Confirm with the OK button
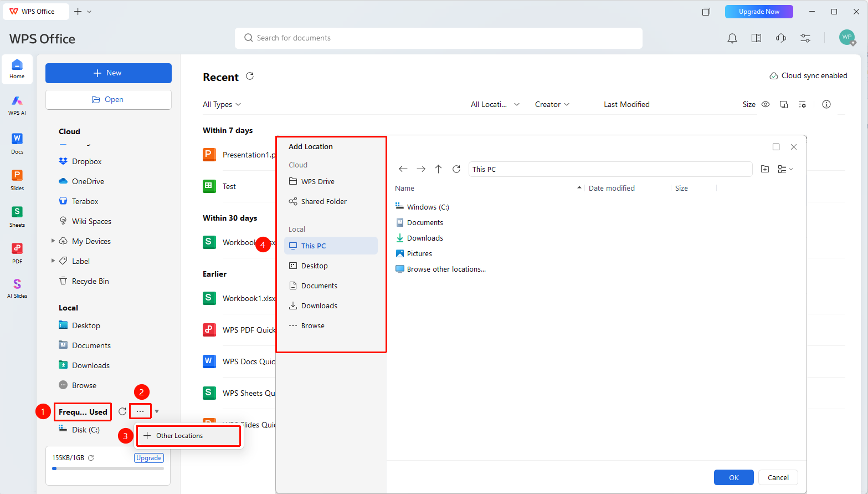Viewport: 868px width, 494px height. [x=734, y=477]
